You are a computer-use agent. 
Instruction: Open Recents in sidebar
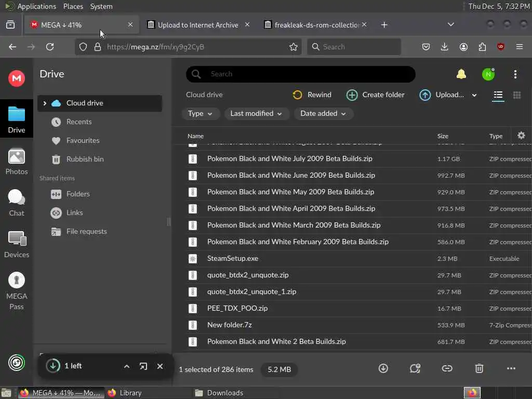pyautogui.click(x=100, y=122)
